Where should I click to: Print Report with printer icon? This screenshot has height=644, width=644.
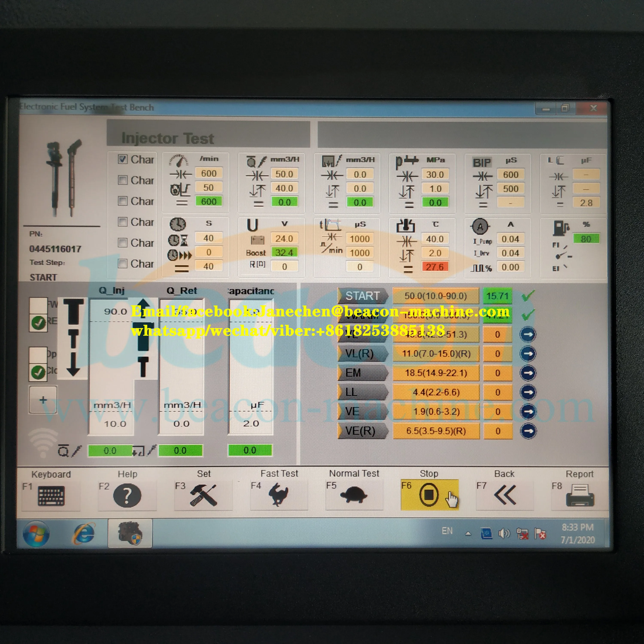580,495
